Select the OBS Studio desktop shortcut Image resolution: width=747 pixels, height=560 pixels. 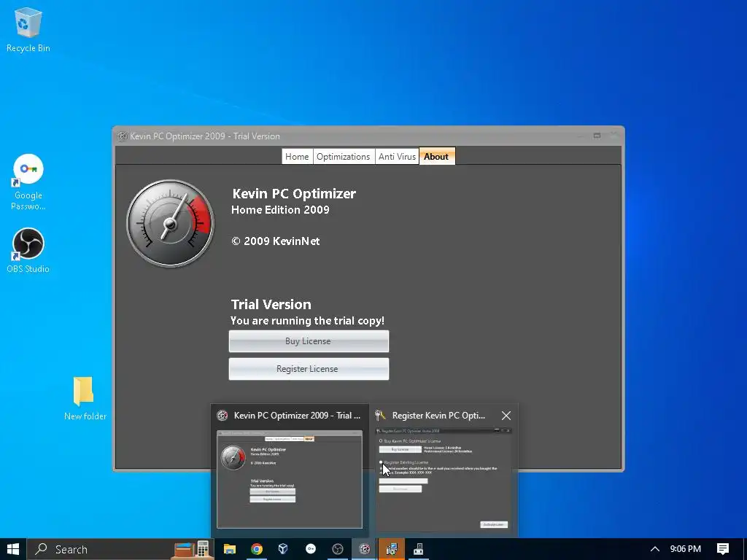(28, 251)
